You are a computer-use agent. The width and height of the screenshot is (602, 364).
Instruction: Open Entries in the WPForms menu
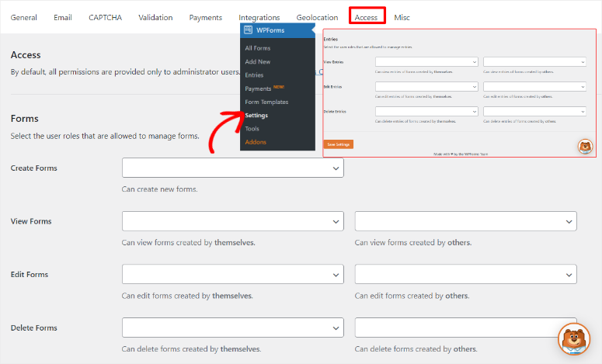(254, 75)
